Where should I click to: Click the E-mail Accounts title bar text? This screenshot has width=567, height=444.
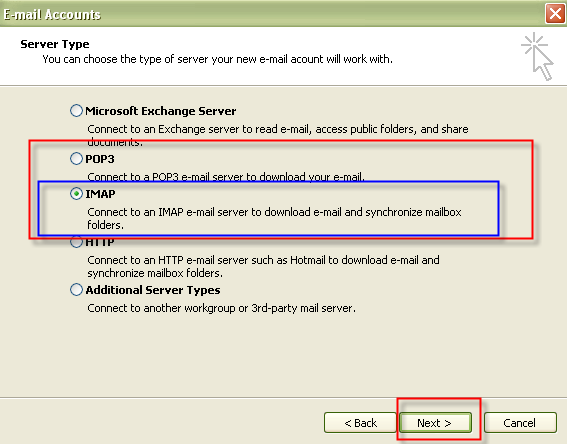(52, 14)
